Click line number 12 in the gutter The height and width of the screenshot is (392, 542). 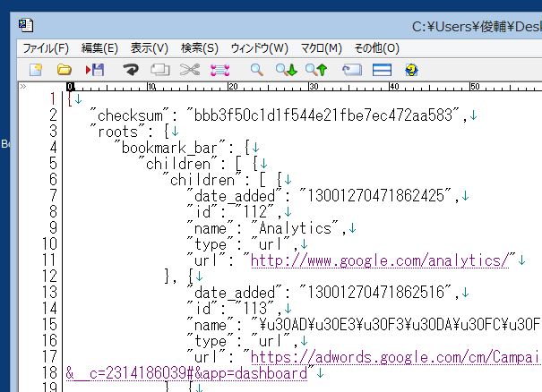click(49, 277)
